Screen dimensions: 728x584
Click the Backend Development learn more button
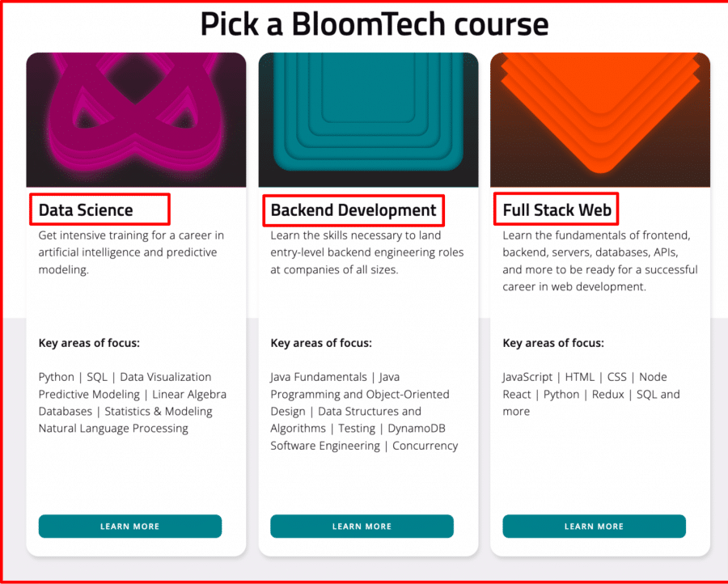click(x=362, y=526)
